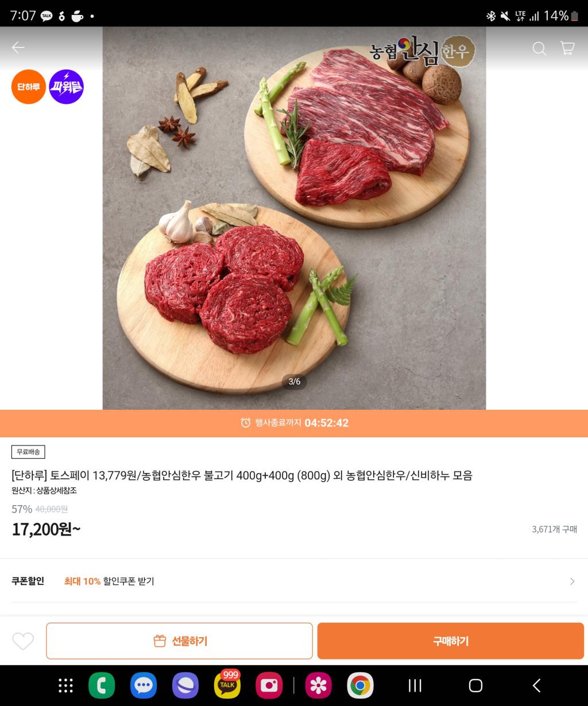Screen dimensions: 588x706
Task: Tap the back arrow at top left
Action: click(18, 48)
